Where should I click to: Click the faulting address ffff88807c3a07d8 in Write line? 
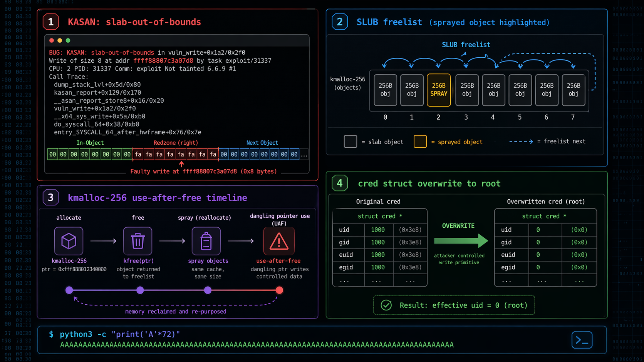pyautogui.click(x=163, y=61)
